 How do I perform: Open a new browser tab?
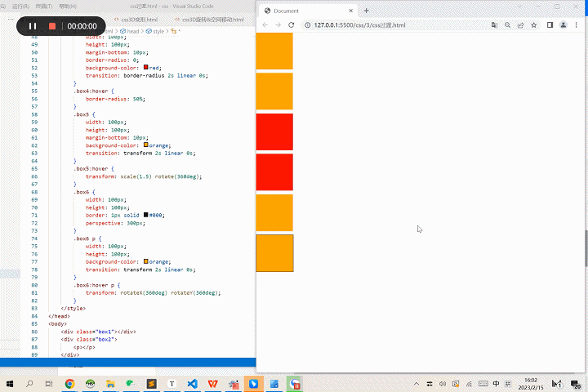pos(367,11)
